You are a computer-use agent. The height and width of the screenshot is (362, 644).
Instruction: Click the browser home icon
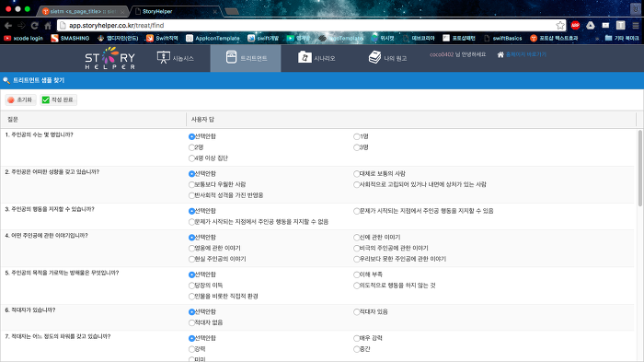point(48,26)
